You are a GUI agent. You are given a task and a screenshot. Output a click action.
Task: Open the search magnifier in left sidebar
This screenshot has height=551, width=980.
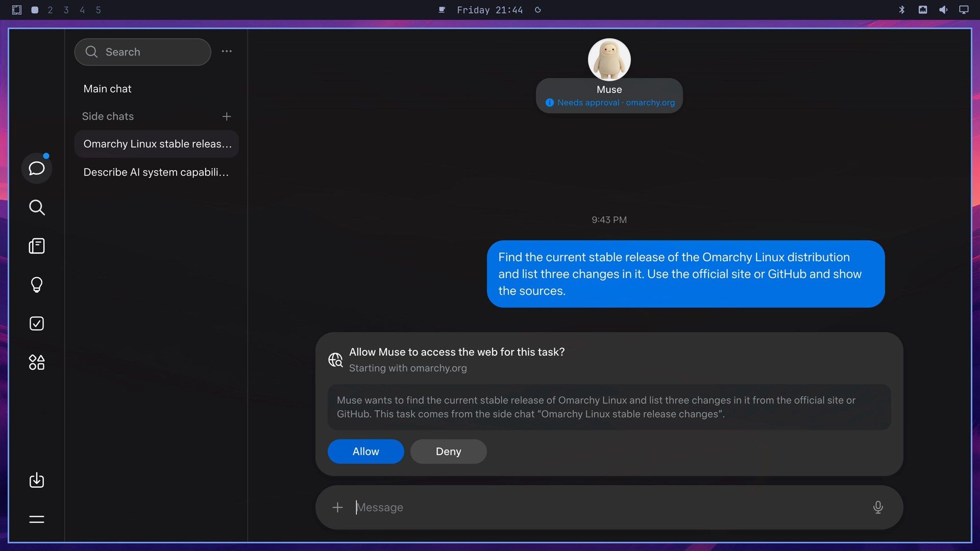pos(37,208)
